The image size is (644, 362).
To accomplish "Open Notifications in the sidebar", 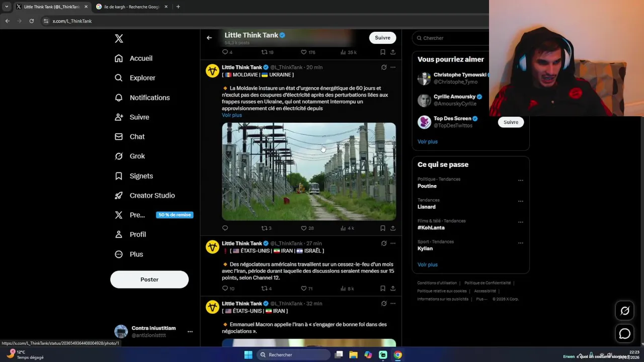I will point(142,98).
